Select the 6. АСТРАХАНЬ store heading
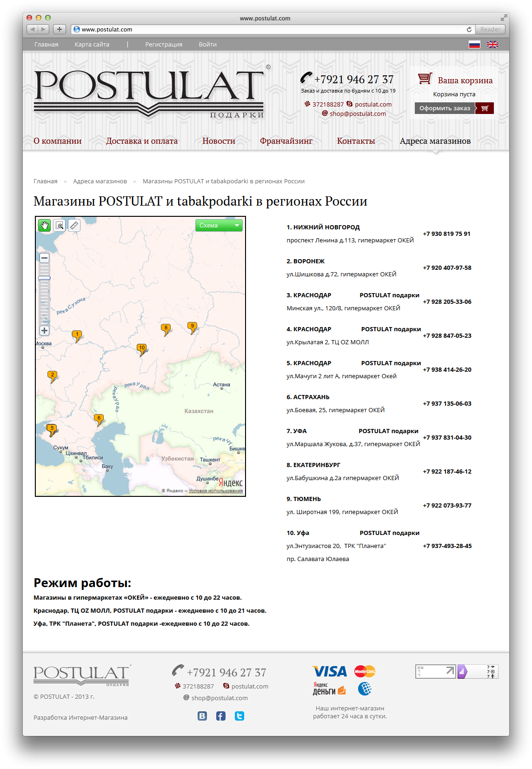The width and height of the screenshot is (532, 769). (308, 397)
